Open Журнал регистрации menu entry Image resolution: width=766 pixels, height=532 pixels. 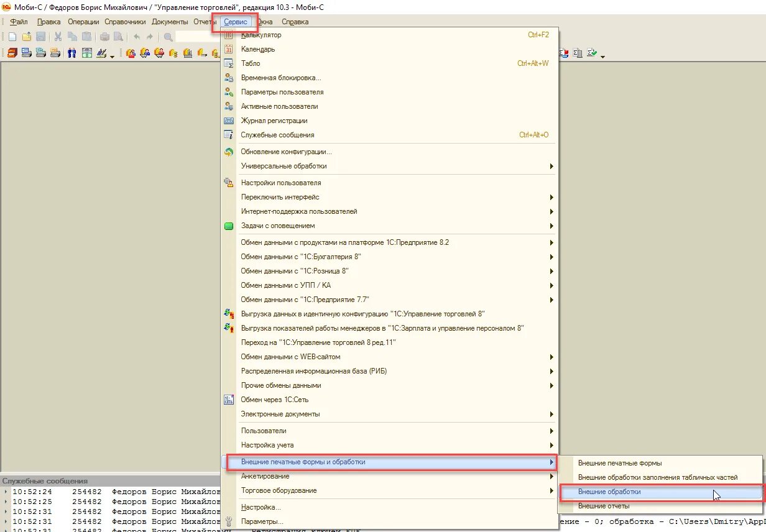point(390,121)
